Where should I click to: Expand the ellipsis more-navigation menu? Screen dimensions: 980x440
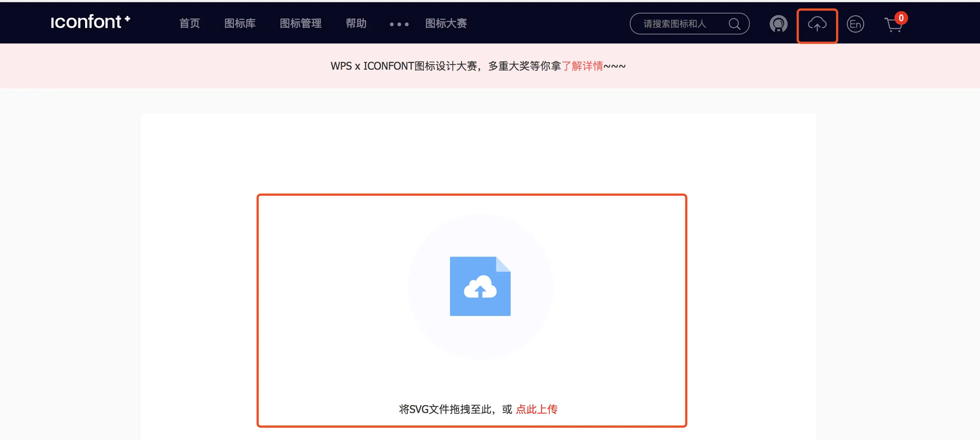[x=399, y=24]
